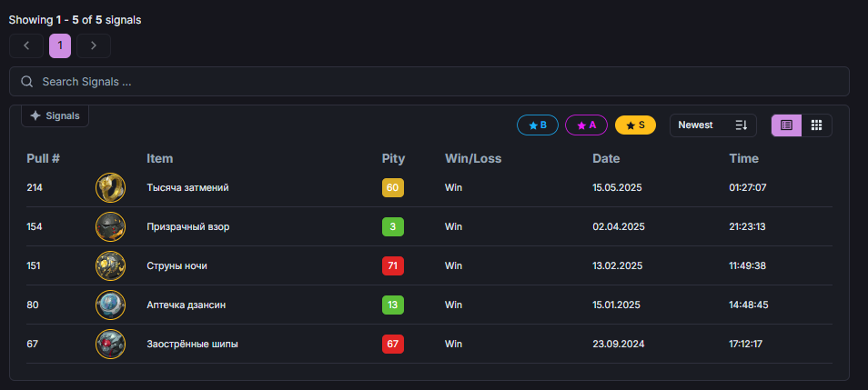The image size is (868, 390).
Task: Click the red pity badge 67
Action: (392, 344)
